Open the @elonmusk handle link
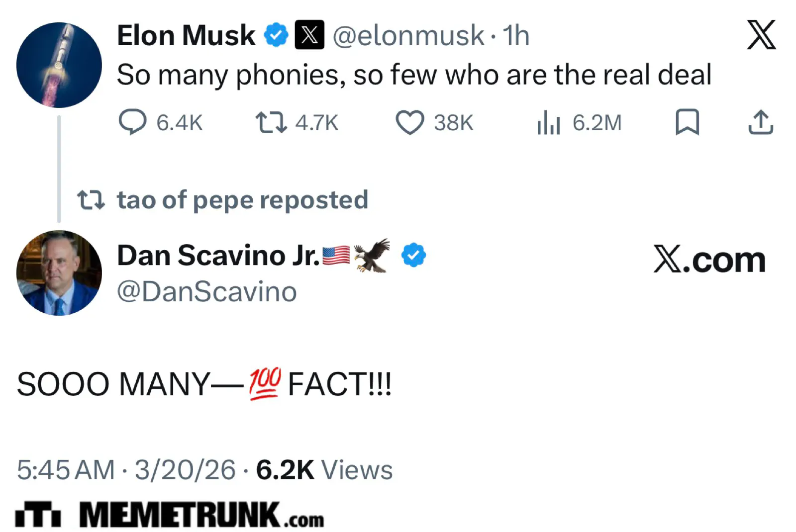Image resolution: width=796 pixels, height=532 pixels. 408,36
